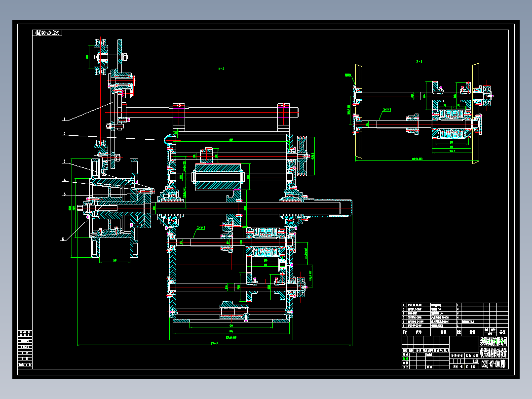Click part callout number 5
The image size is (532, 399).
pyautogui.click(x=65, y=194)
